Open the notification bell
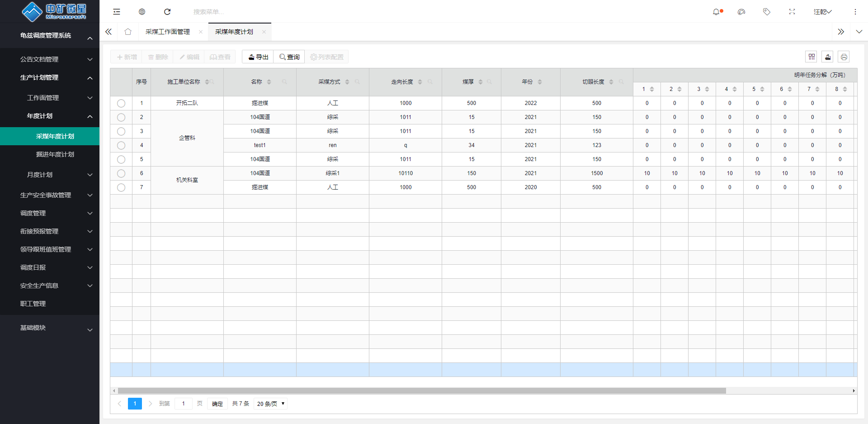Viewport: 868px width, 424px height. pos(717,12)
